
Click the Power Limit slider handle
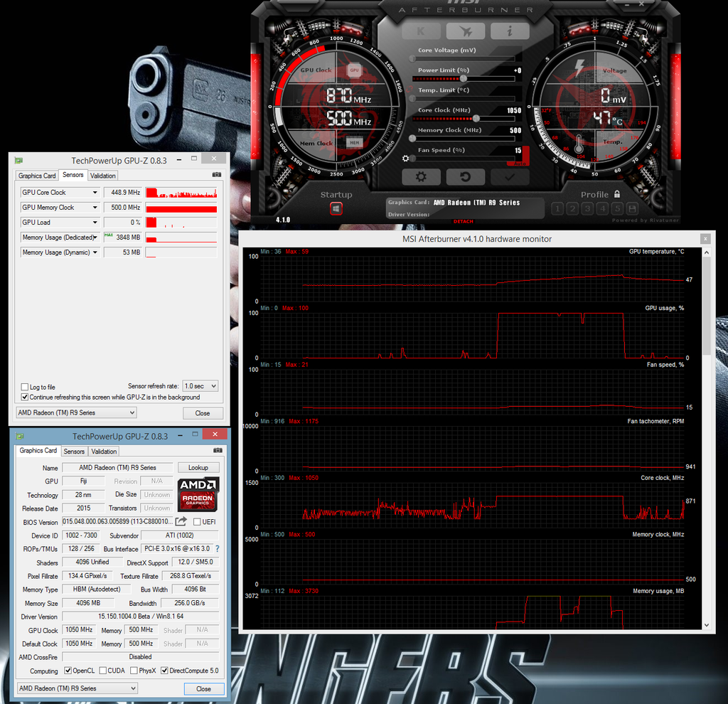click(x=463, y=78)
